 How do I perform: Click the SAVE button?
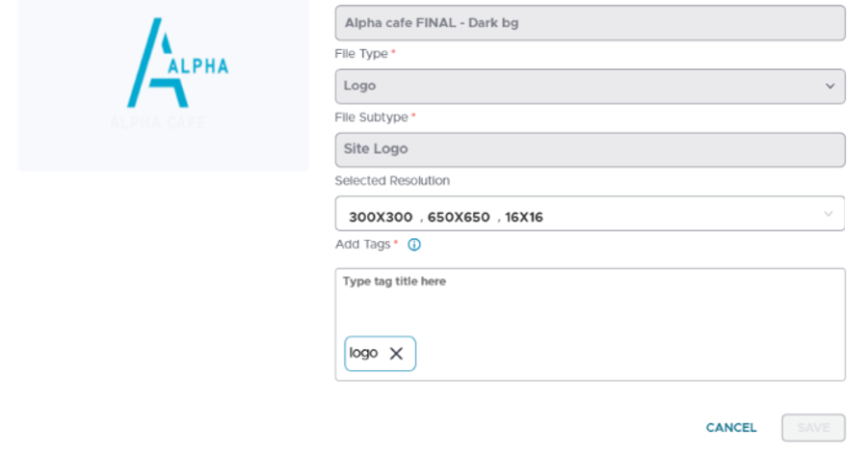click(813, 428)
